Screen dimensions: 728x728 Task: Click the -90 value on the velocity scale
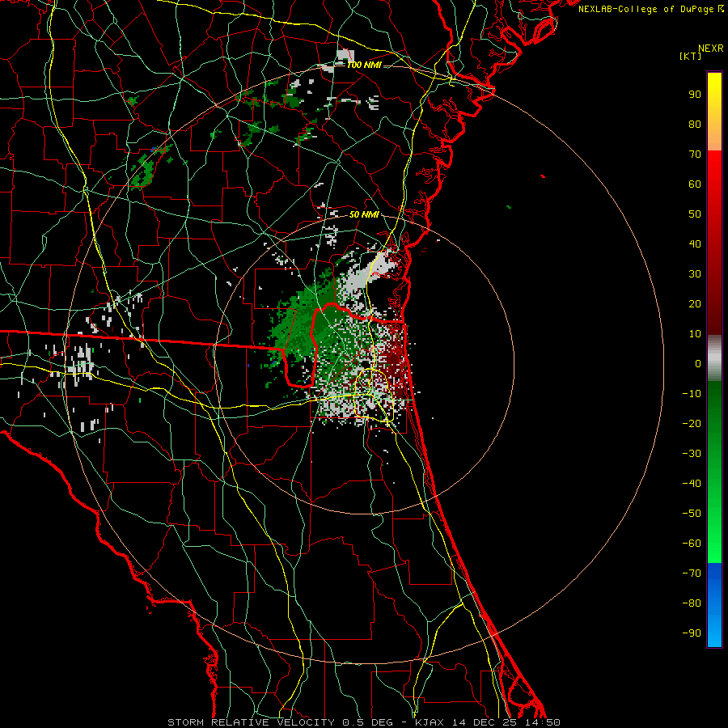(x=692, y=633)
